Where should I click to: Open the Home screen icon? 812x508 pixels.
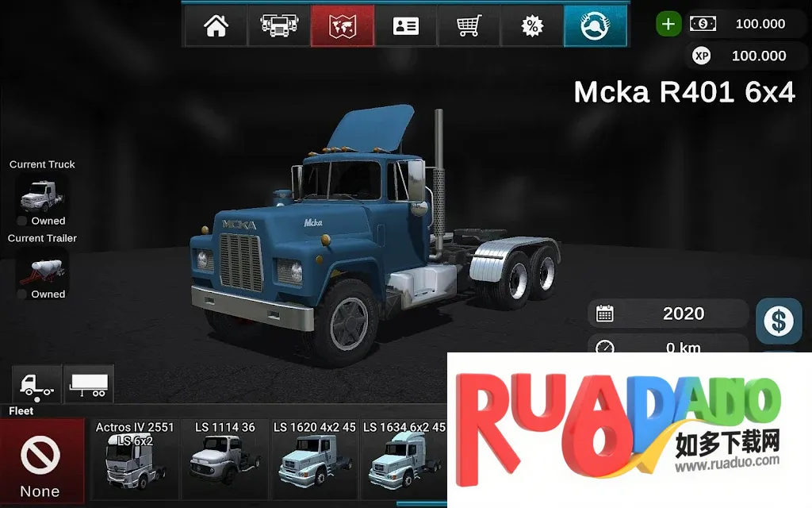pyautogui.click(x=216, y=26)
